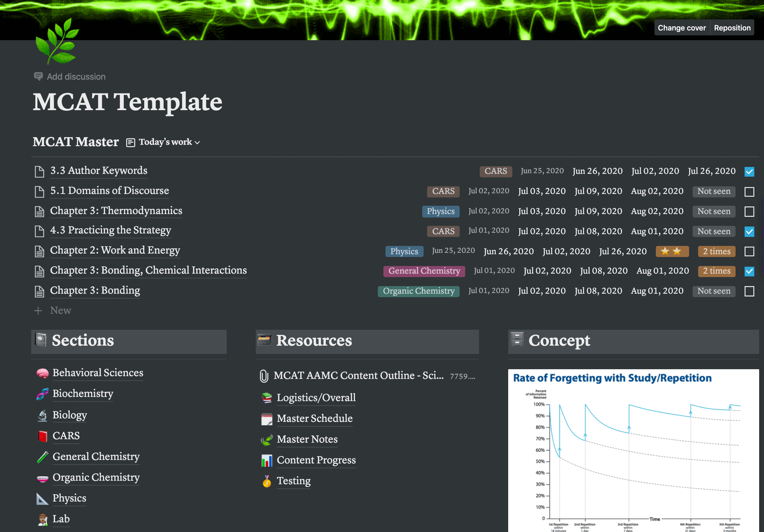Uncheck the 3.3 Author Keywords row checkbox
The height and width of the screenshot is (532, 764).
(749, 171)
